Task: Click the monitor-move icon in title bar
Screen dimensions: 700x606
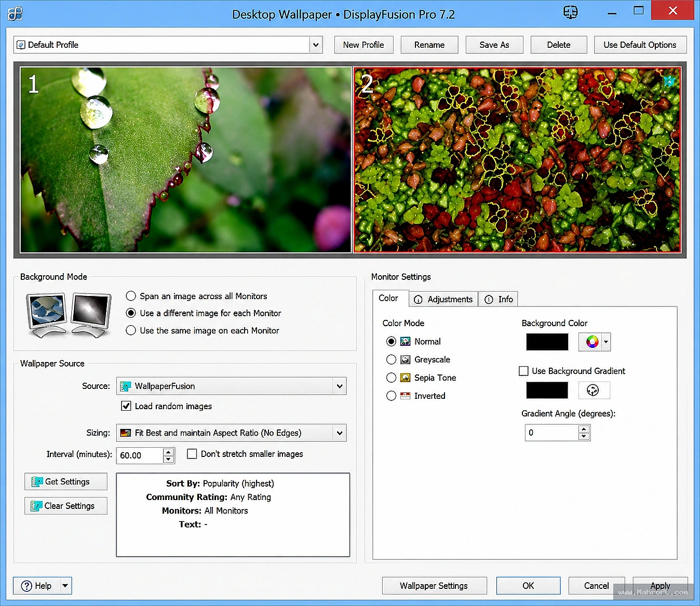Action: pyautogui.click(x=570, y=12)
